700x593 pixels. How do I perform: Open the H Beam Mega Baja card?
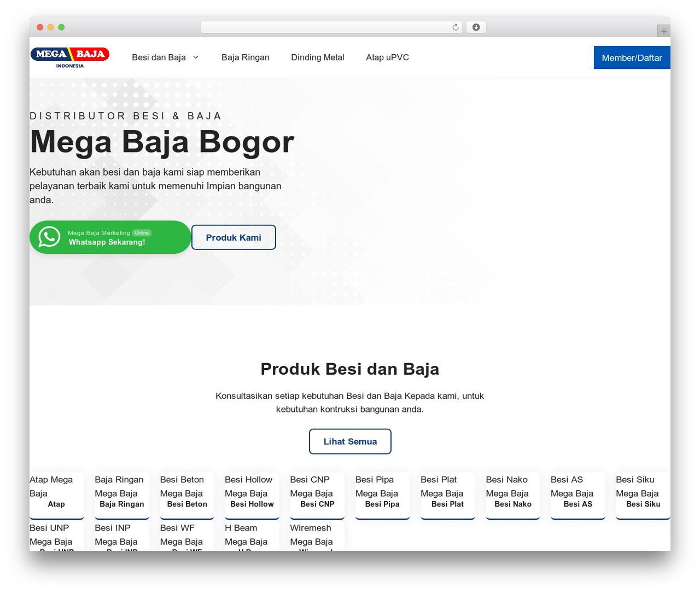[252, 536]
